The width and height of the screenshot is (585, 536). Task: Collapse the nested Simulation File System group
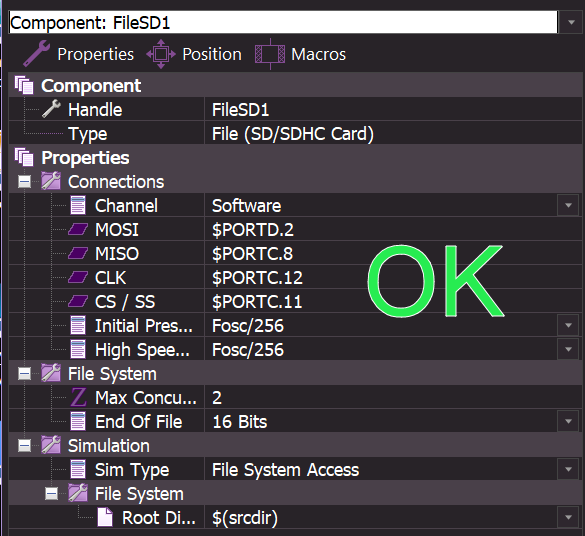(x=51, y=494)
